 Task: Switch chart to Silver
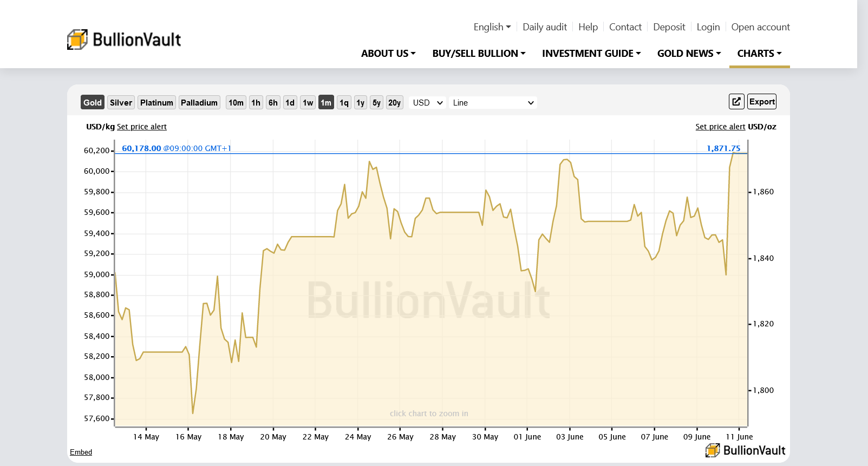point(121,103)
